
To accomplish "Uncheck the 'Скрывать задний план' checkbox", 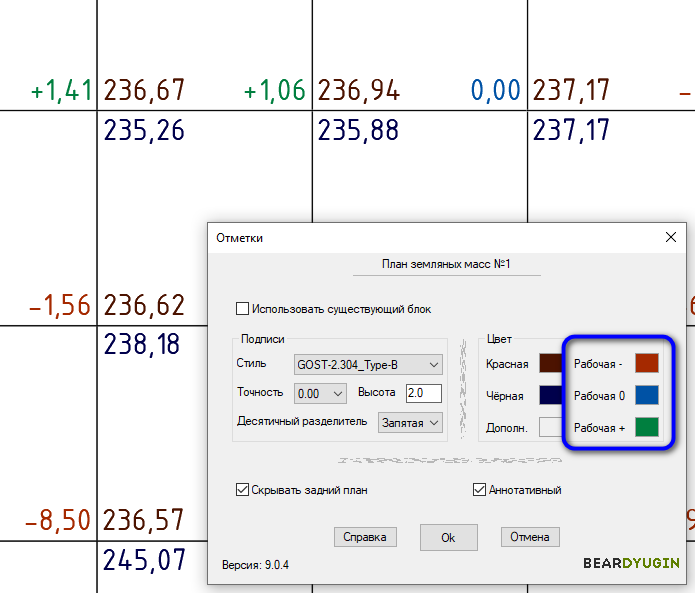I will pos(242,490).
